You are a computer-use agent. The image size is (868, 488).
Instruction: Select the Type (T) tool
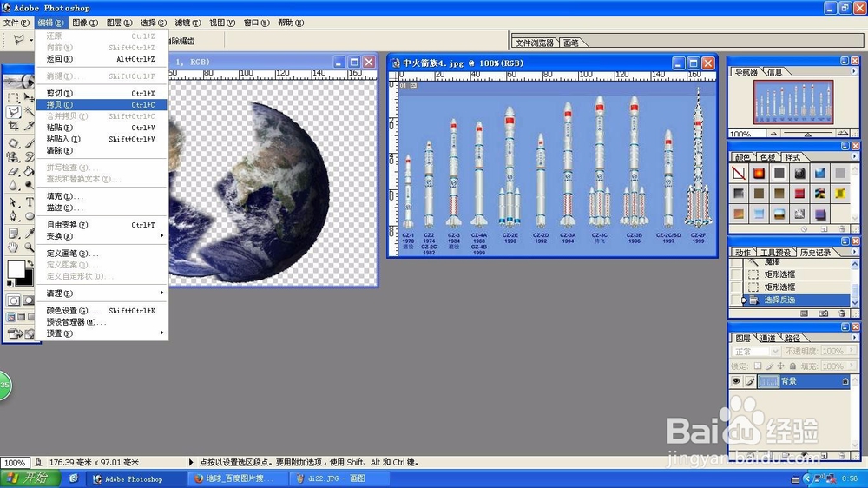pos(30,202)
